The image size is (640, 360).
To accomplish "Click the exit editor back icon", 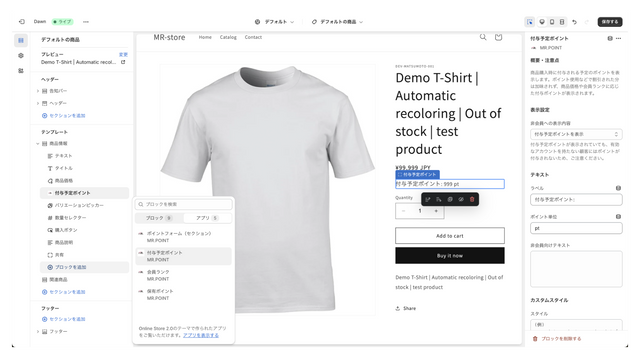I will [x=22, y=22].
